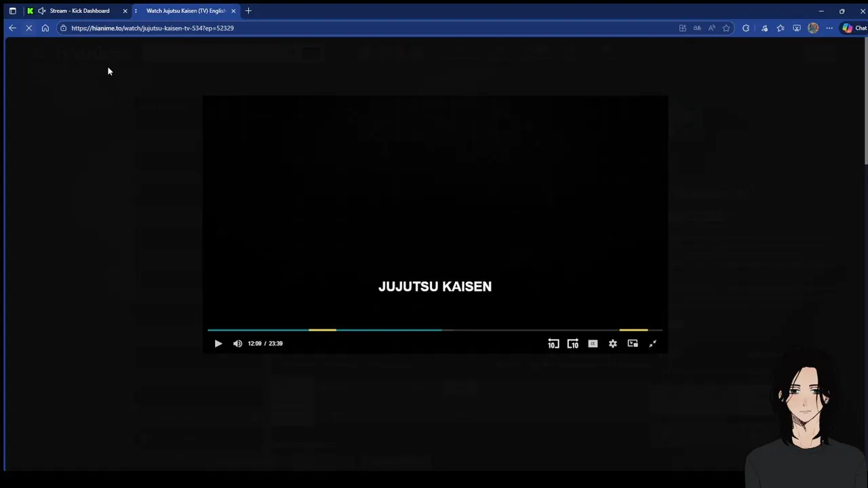
Task: Open the tab actions menu
Action: coord(12,11)
